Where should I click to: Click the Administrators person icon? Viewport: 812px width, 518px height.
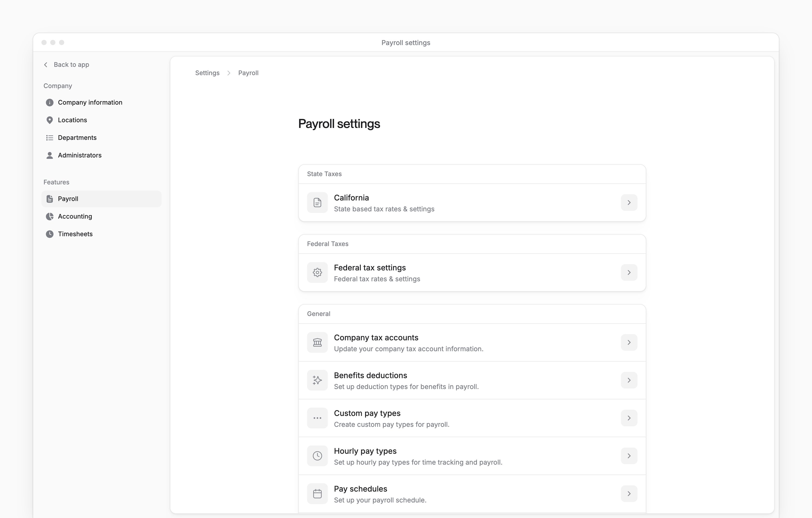click(x=49, y=155)
